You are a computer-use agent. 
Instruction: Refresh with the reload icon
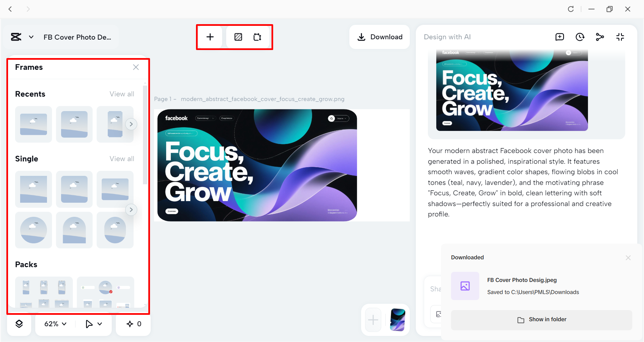coord(571,9)
